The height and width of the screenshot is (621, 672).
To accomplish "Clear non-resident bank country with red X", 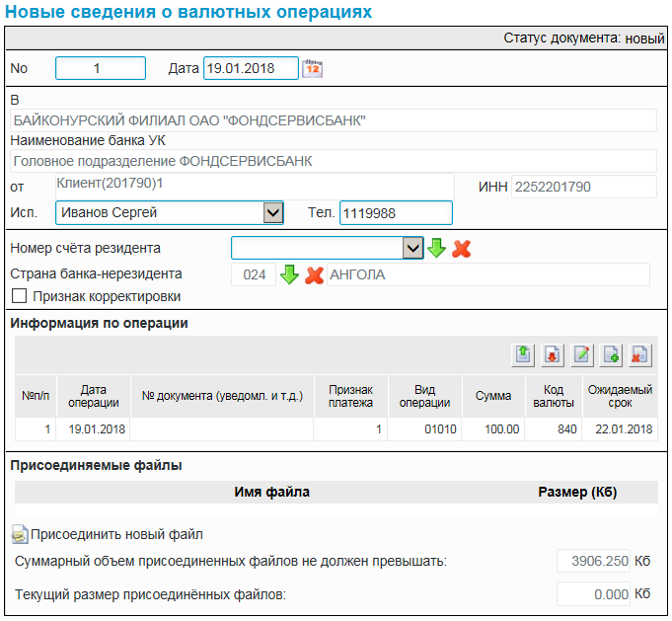I will tap(314, 274).
